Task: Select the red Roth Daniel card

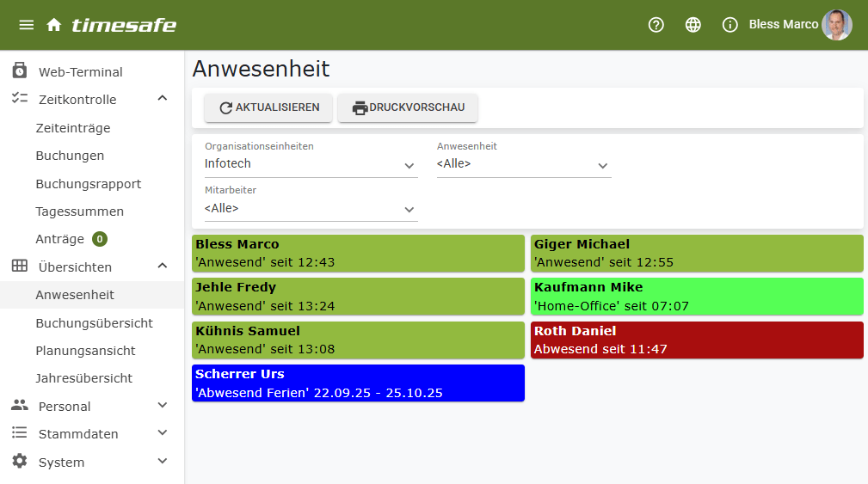Action: pyautogui.click(x=697, y=340)
